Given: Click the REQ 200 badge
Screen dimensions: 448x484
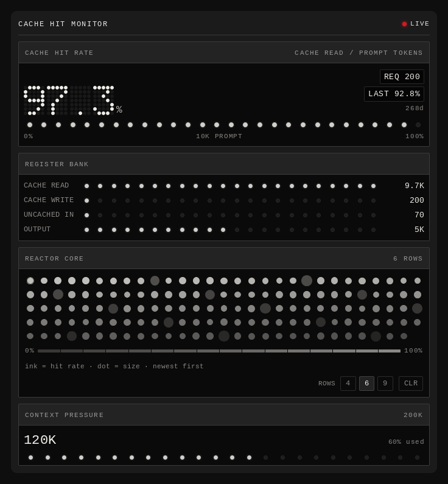Looking at the screenshot, I should (402, 77).
